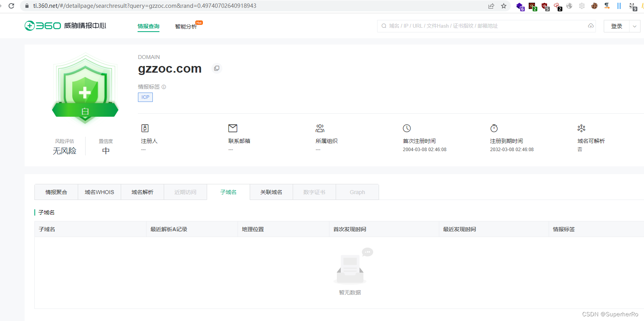This screenshot has width=644, height=321.
Task: Open the 智能分析 nav tab
Action: coord(186,26)
